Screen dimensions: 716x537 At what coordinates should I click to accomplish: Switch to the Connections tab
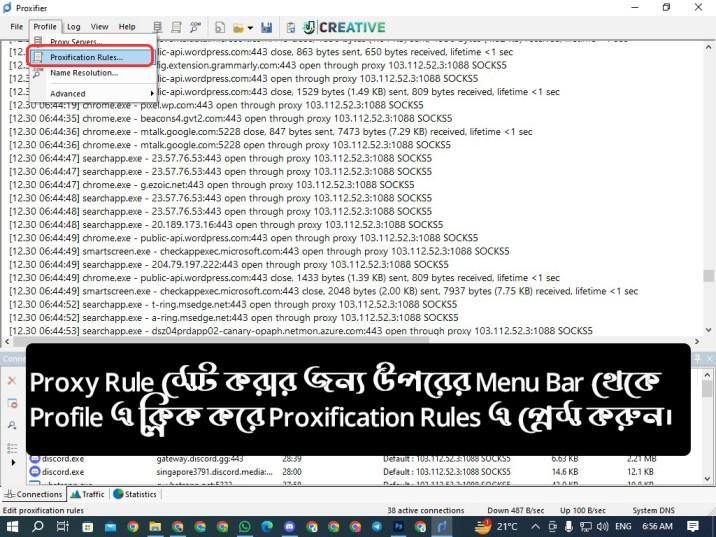(33, 494)
